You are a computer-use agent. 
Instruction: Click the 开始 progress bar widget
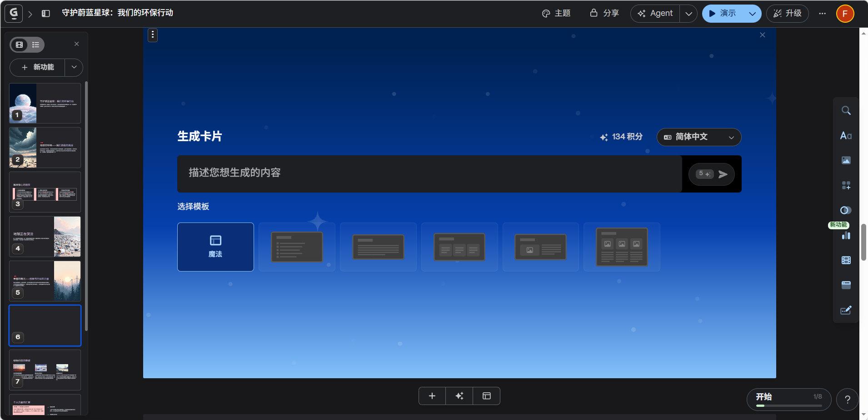(x=788, y=399)
